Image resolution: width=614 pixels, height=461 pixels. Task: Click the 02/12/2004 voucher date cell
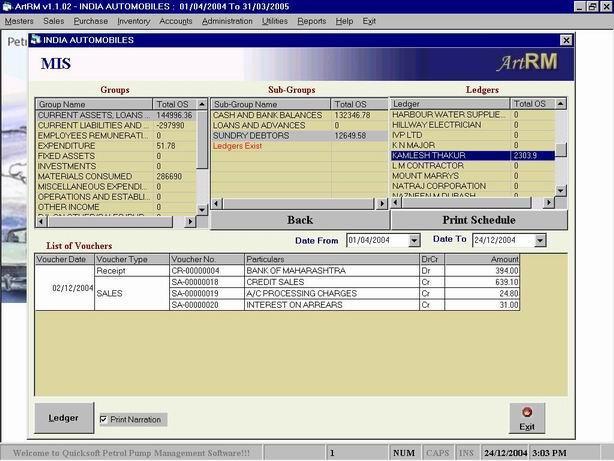point(65,288)
